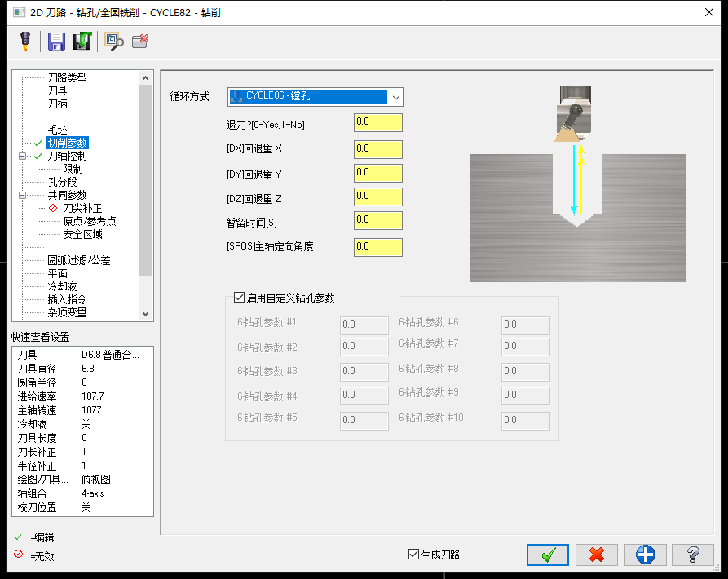The image size is (728, 579).
Task: Select 刀具 tree item
Action: click(58, 91)
